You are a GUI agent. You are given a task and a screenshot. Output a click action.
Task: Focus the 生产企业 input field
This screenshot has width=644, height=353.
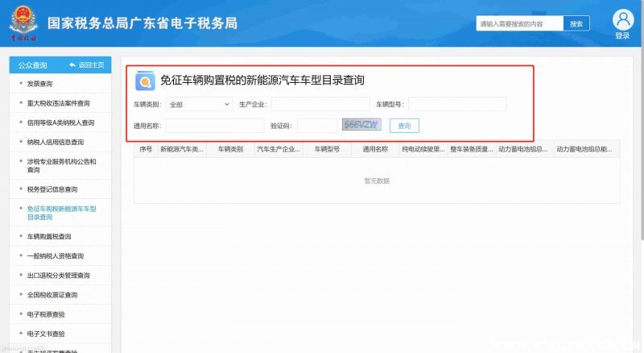(x=320, y=104)
